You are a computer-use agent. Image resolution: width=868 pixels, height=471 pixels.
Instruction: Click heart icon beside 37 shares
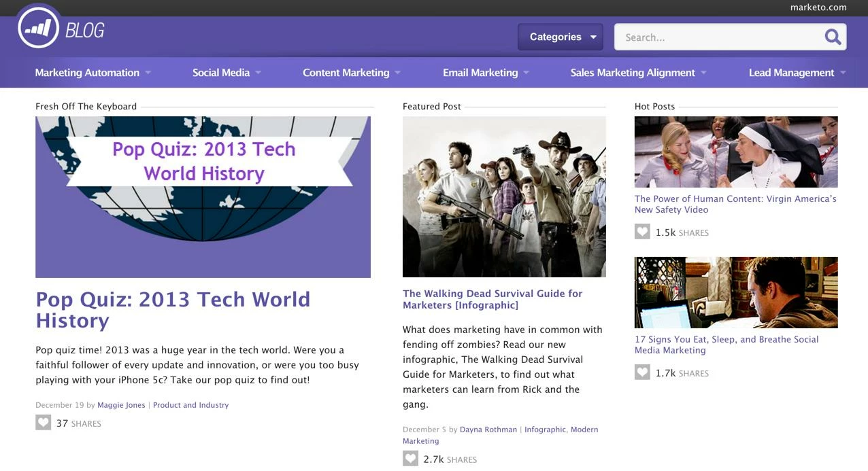pyautogui.click(x=44, y=423)
